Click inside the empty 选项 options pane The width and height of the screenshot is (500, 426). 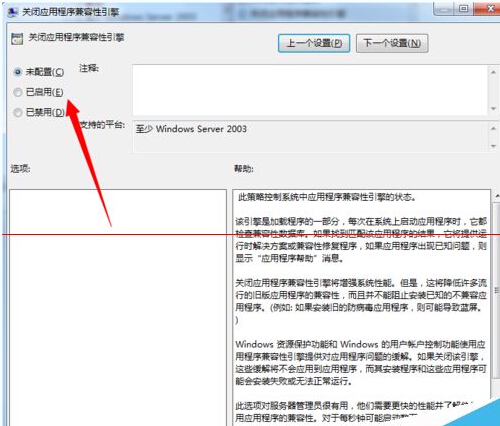pyautogui.click(x=118, y=307)
